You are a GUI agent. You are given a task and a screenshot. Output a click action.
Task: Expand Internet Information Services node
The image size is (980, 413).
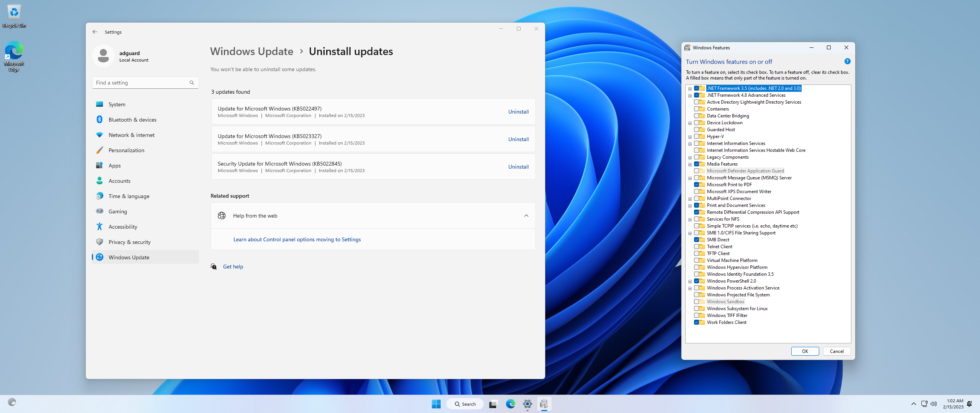690,144
